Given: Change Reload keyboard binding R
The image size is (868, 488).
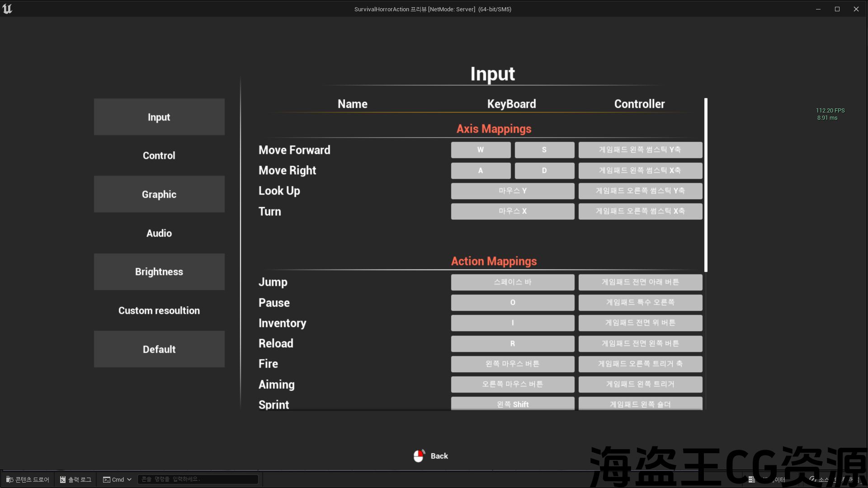Looking at the screenshot, I should (512, 343).
